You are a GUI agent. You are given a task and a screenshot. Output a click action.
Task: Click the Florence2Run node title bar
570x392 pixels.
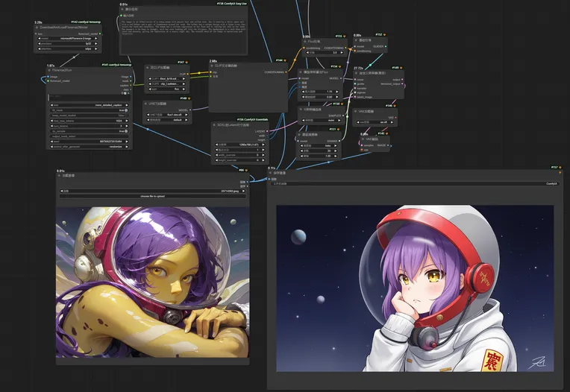[88, 70]
